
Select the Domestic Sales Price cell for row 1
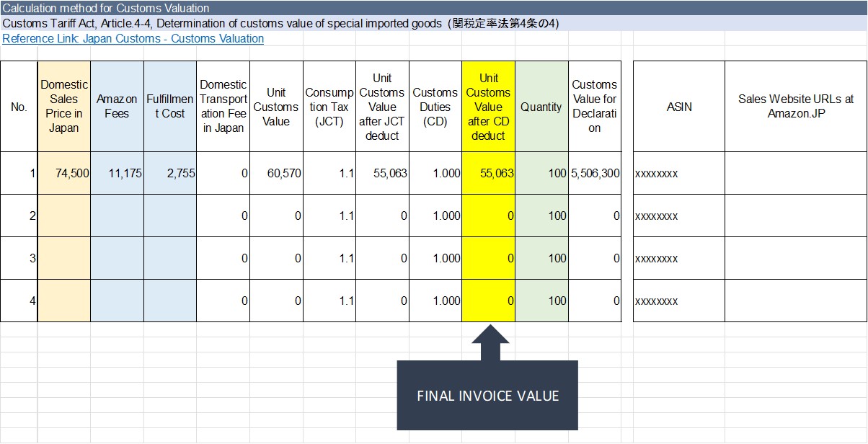point(63,174)
